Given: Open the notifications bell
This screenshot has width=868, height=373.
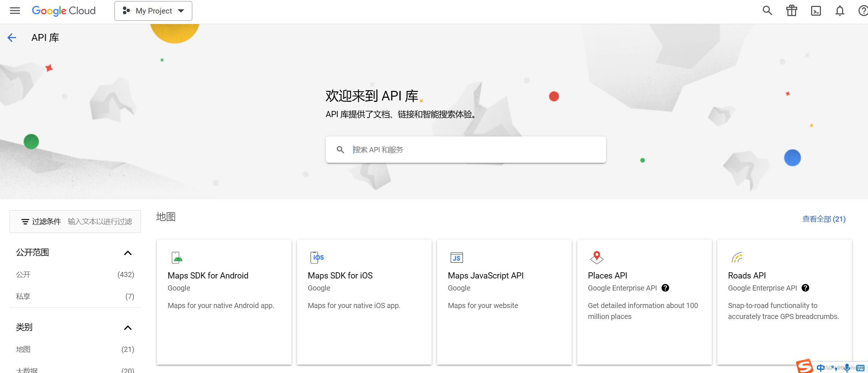Looking at the screenshot, I should tap(840, 11).
